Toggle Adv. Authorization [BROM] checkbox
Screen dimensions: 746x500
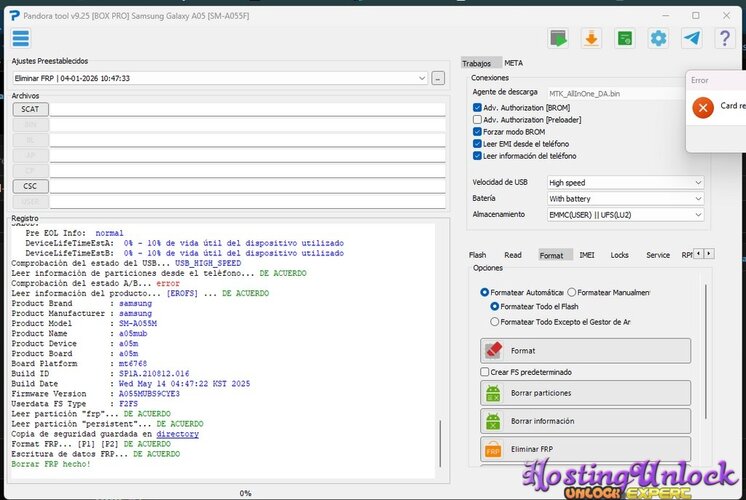477,108
